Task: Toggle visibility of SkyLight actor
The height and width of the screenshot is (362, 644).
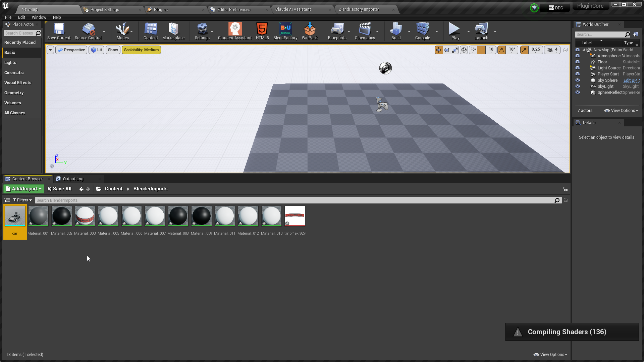Action: pyautogui.click(x=578, y=86)
